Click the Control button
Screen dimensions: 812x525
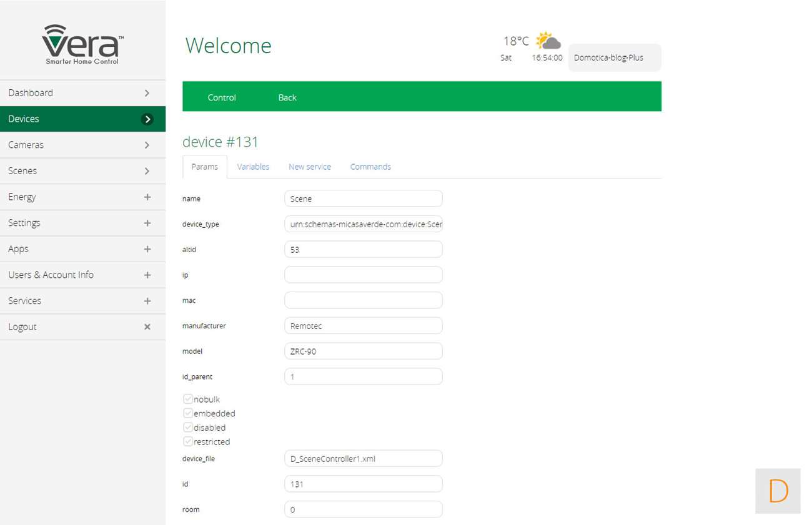[222, 97]
